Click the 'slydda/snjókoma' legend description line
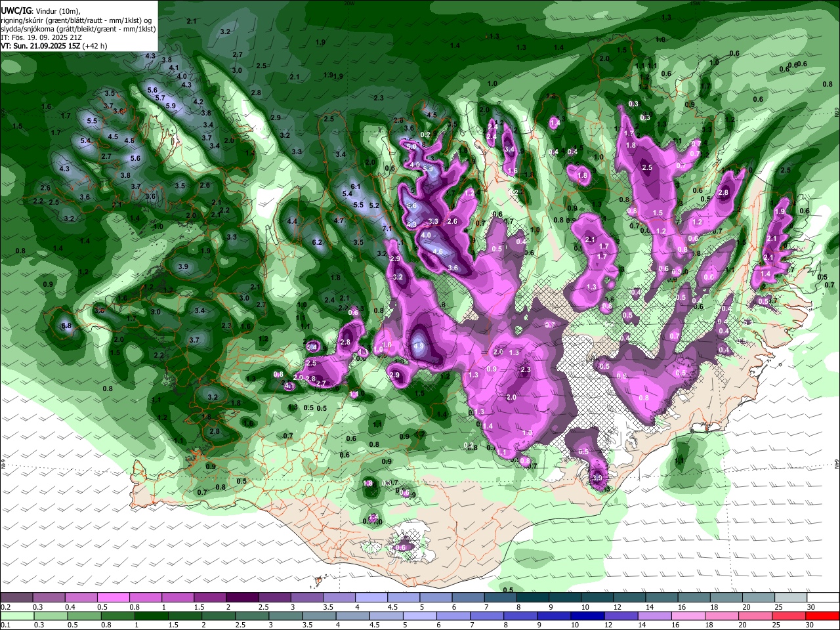Viewport: 840px width, 630px height. (78, 29)
